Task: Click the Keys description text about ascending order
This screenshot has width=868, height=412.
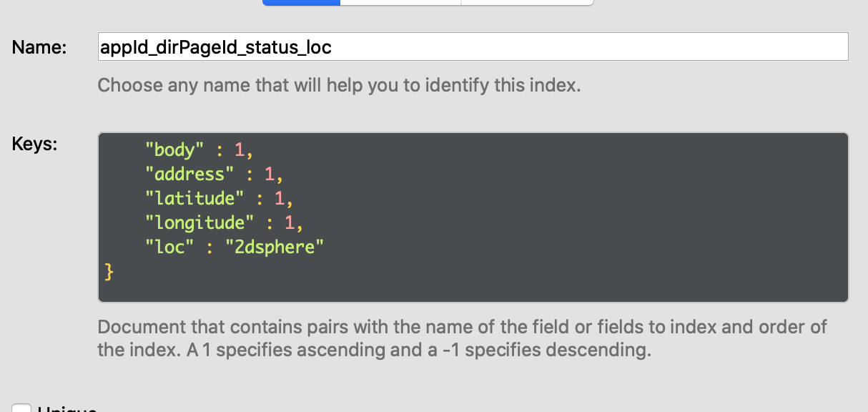Action: tap(462, 339)
